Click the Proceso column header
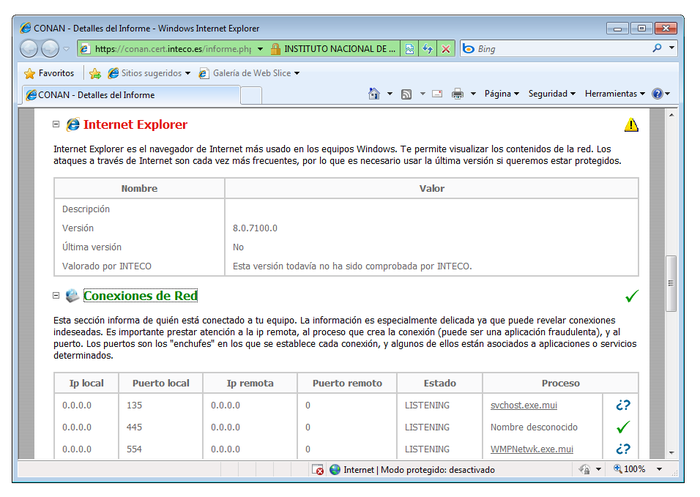700x497 pixels. pos(561,383)
